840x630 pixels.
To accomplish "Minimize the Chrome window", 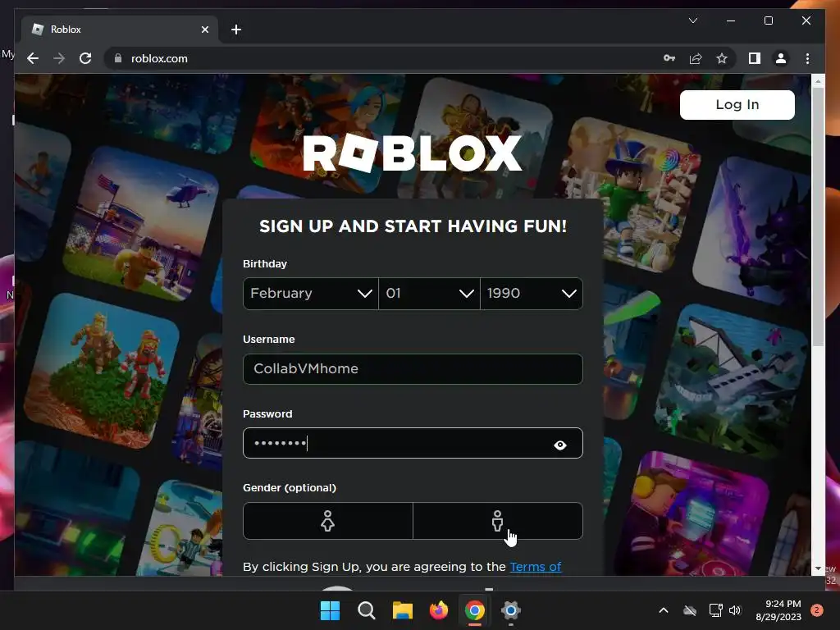I will pyautogui.click(x=731, y=21).
